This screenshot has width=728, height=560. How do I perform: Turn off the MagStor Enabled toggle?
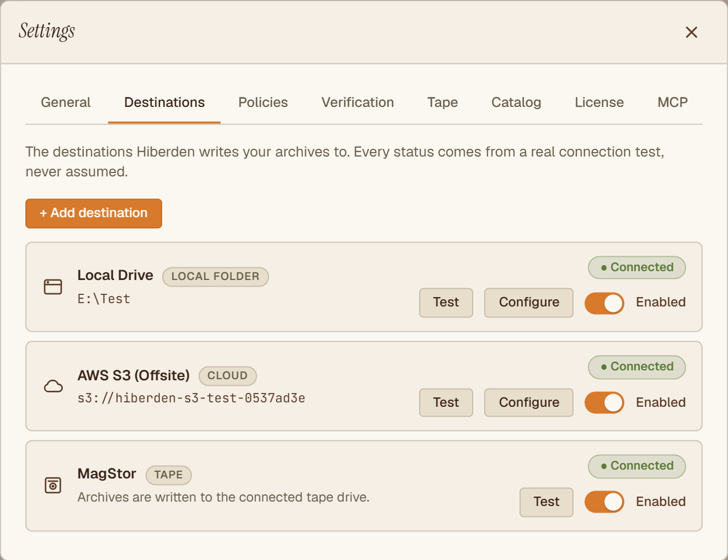coord(604,502)
